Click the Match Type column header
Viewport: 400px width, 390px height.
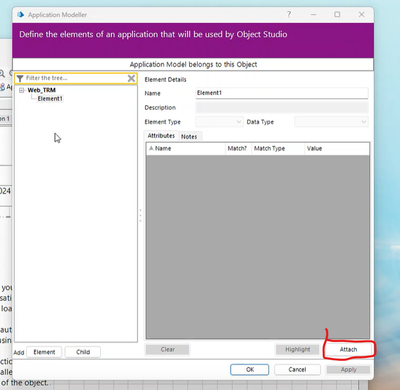click(x=278, y=149)
